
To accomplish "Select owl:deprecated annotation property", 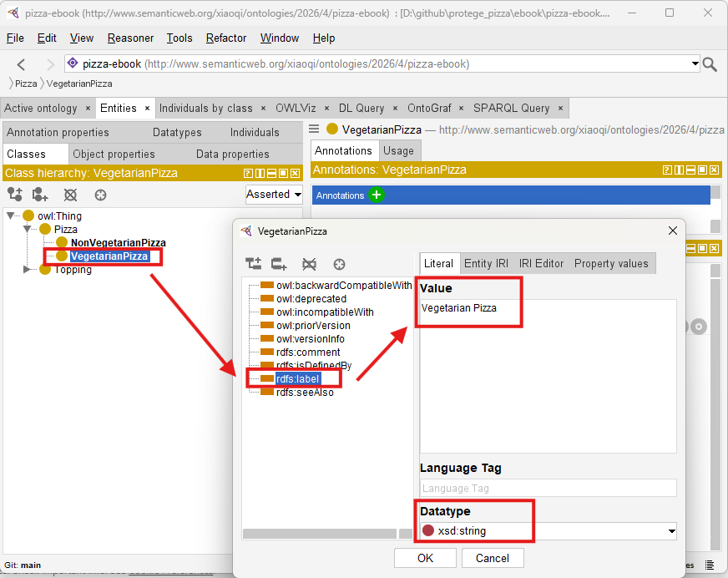I will (311, 299).
